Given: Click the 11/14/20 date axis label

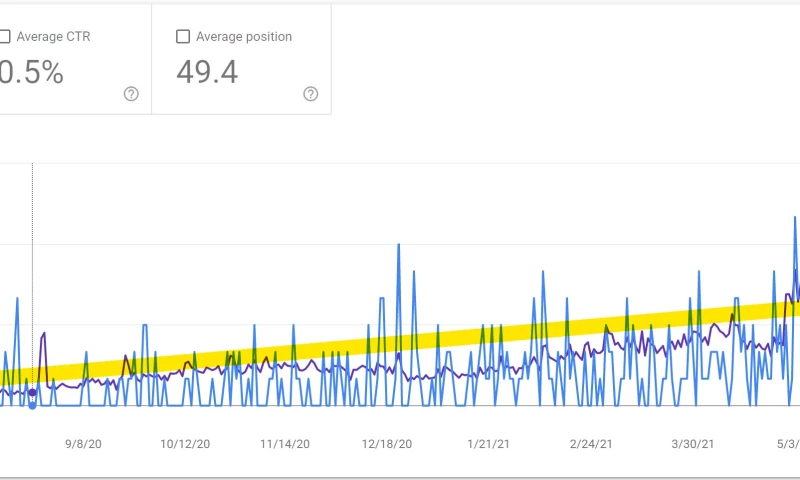Looking at the screenshot, I should 285,443.
